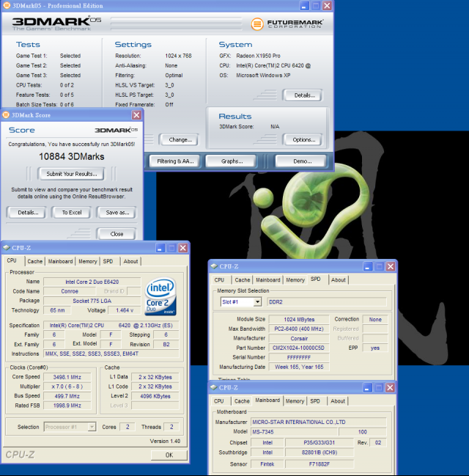
Task: Click the Rated FSB 1998.9 MHz value
Action: pos(67,406)
